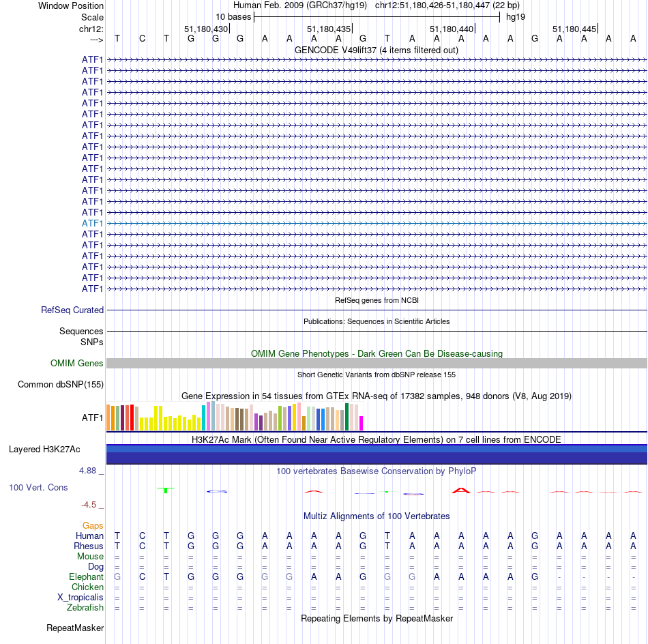Open the GENCODE V49lift37 track title
The width and height of the screenshot is (648, 644).
pyautogui.click(x=377, y=50)
